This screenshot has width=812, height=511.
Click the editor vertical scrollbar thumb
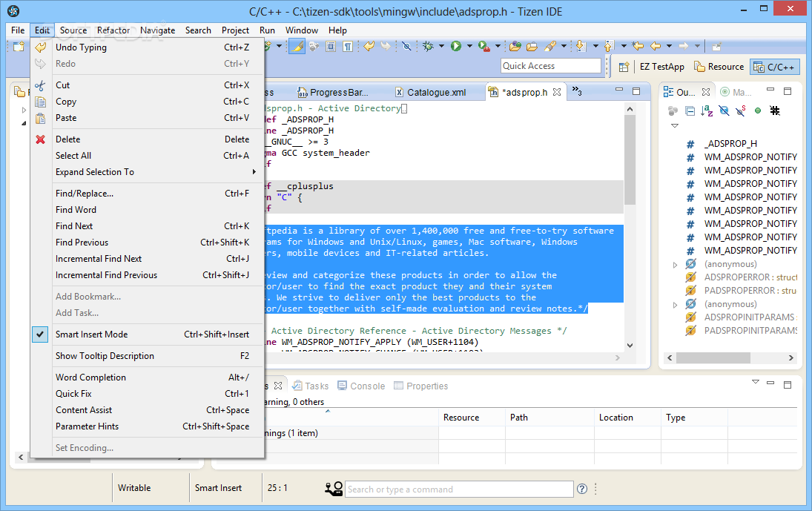tap(630, 159)
